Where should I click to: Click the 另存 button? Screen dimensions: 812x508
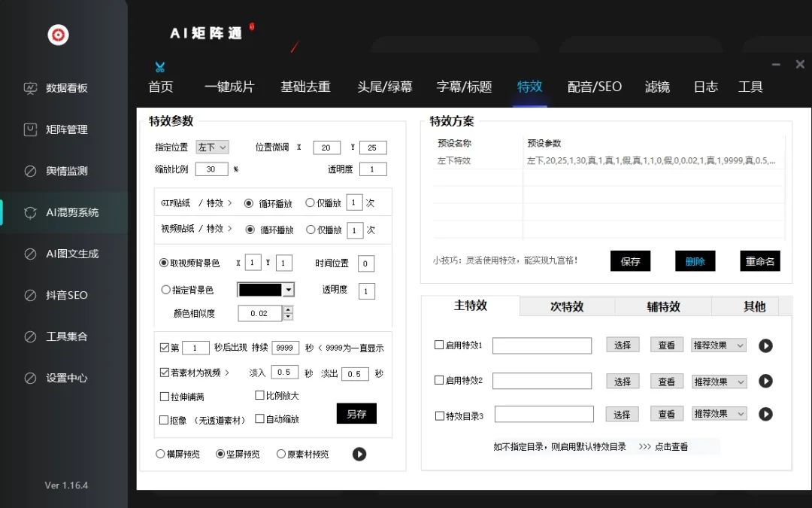356,414
